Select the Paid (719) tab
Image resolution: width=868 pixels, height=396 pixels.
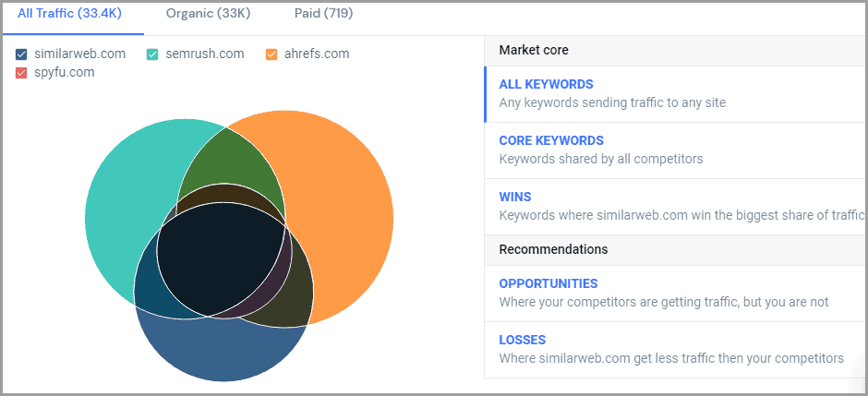point(323,14)
